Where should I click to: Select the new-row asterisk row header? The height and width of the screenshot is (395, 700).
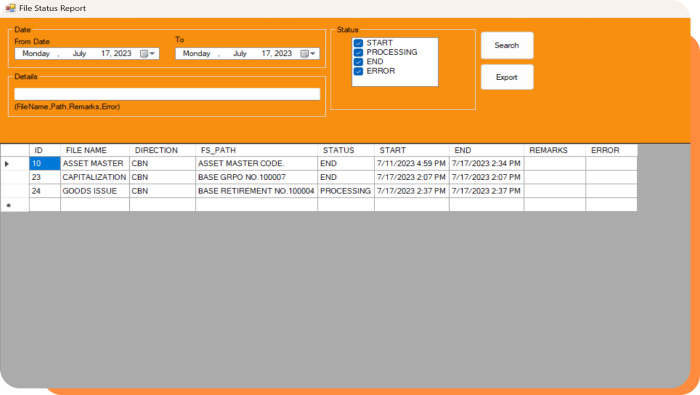[x=15, y=205]
